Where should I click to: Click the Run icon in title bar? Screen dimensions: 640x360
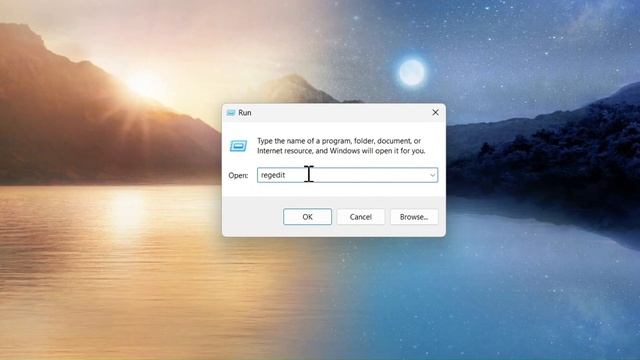[231, 113]
